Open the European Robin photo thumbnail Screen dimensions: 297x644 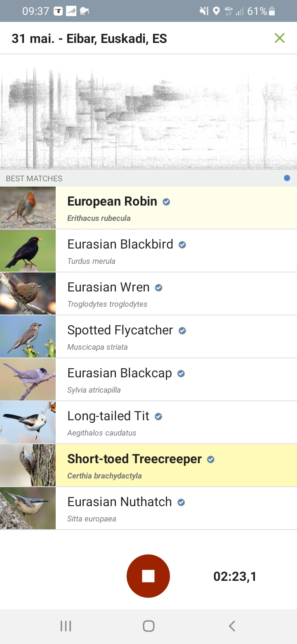(28, 208)
